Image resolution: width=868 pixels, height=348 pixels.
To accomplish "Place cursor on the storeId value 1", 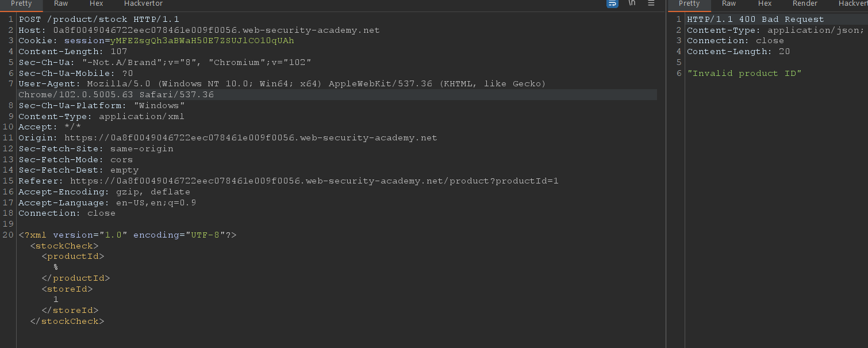I will click(x=56, y=300).
